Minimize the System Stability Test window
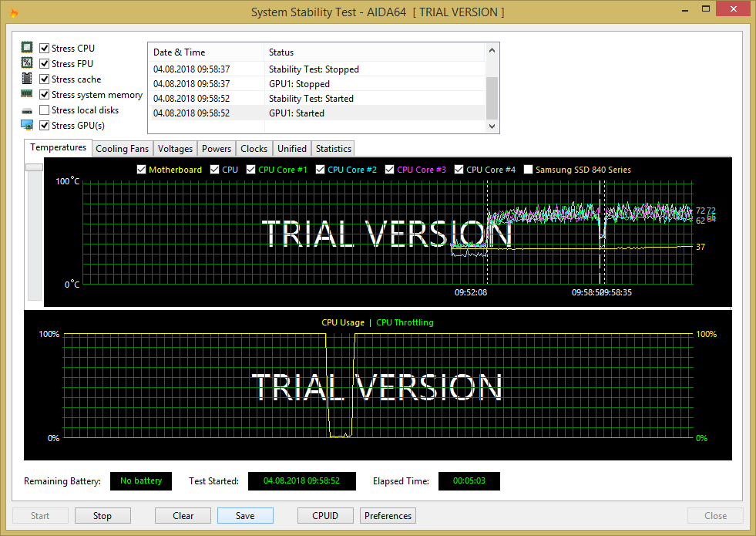756x536 pixels. point(685,10)
